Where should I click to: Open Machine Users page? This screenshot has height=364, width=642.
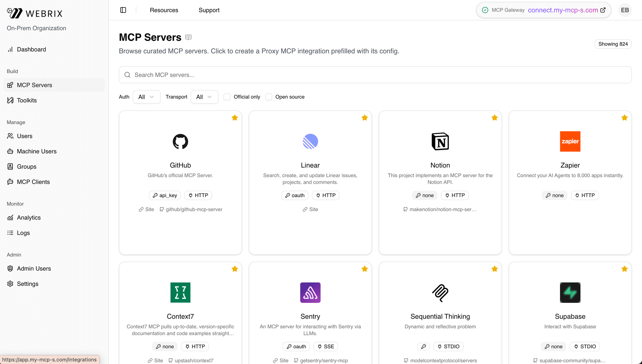point(36,151)
